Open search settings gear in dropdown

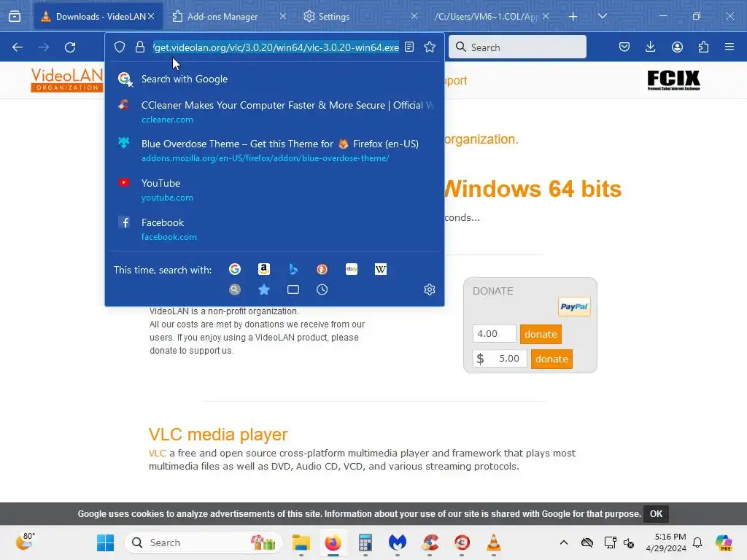click(x=430, y=289)
